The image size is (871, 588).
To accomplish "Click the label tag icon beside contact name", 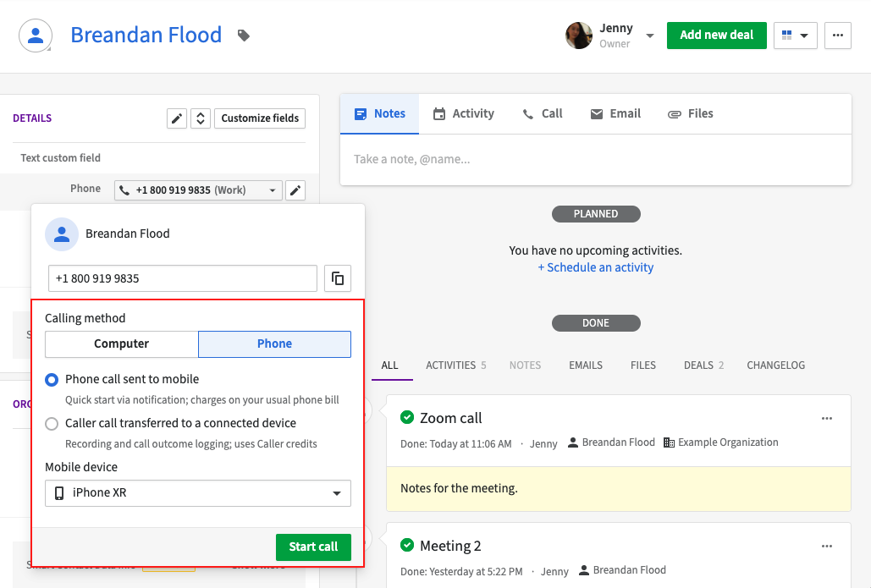I will click(243, 36).
